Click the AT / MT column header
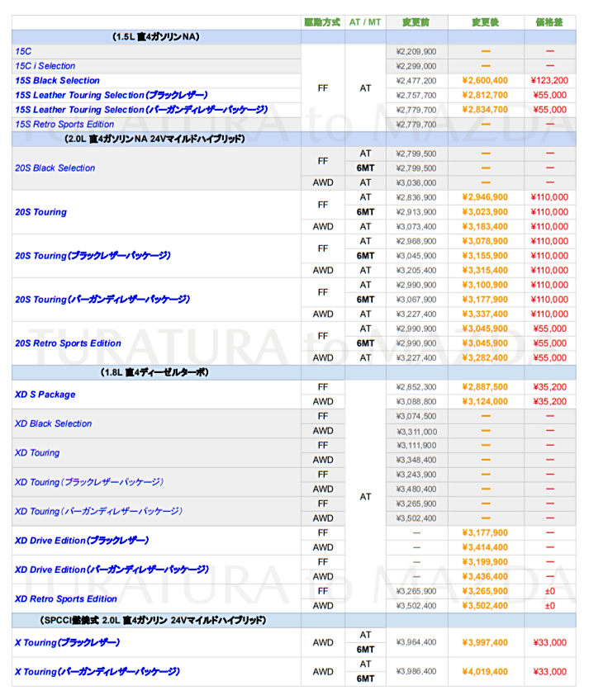The height and width of the screenshot is (700, 589). (x=365, y=22)
